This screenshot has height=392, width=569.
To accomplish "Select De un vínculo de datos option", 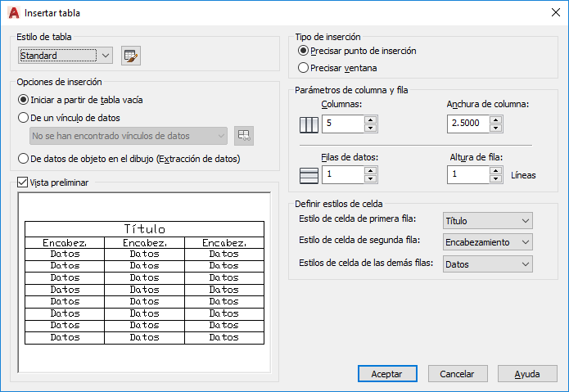I will click(x=69, y=118).
